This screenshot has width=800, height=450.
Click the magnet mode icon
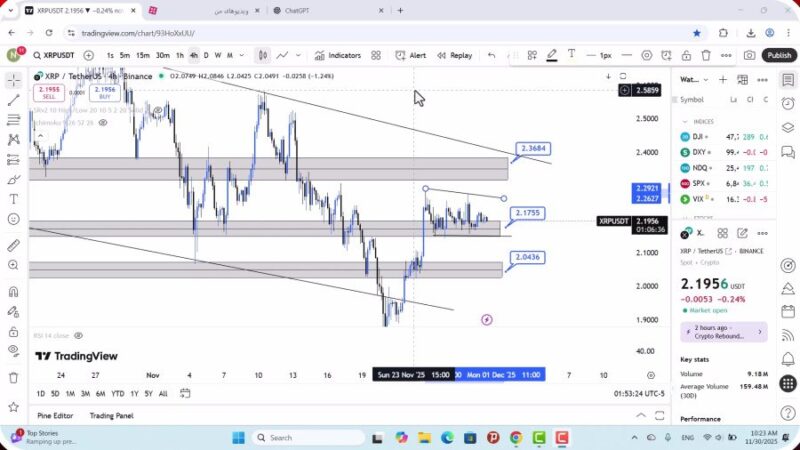coord(13,292)
